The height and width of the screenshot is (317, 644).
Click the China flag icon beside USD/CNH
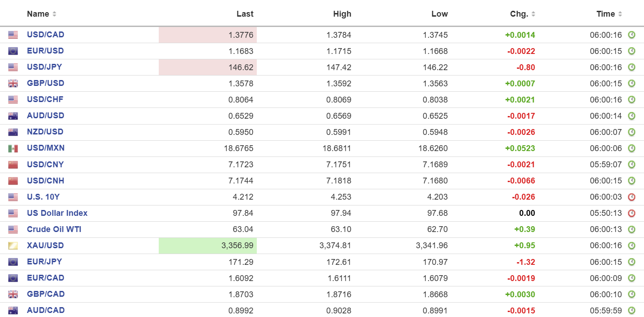[x=13, y=181]
